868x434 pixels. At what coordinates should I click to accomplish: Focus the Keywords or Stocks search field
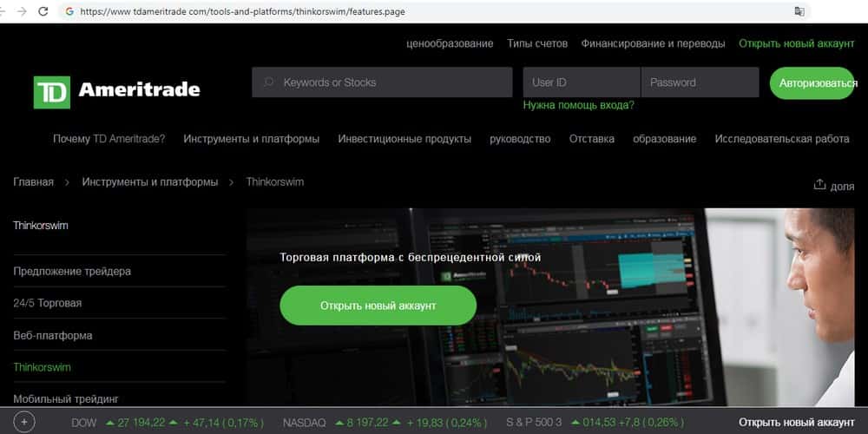[x=382, y=82]
